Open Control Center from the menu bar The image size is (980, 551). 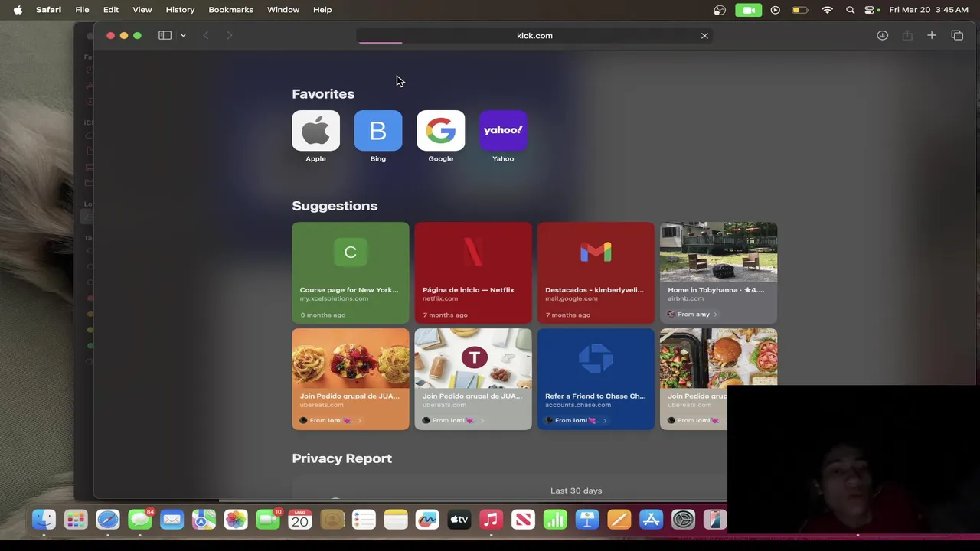tap(871, 10)
